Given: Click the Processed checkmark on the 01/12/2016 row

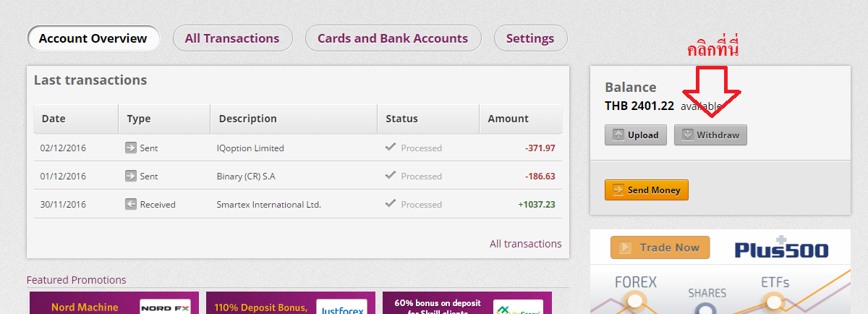Looking at the screenshot, I should pos(391,175).
